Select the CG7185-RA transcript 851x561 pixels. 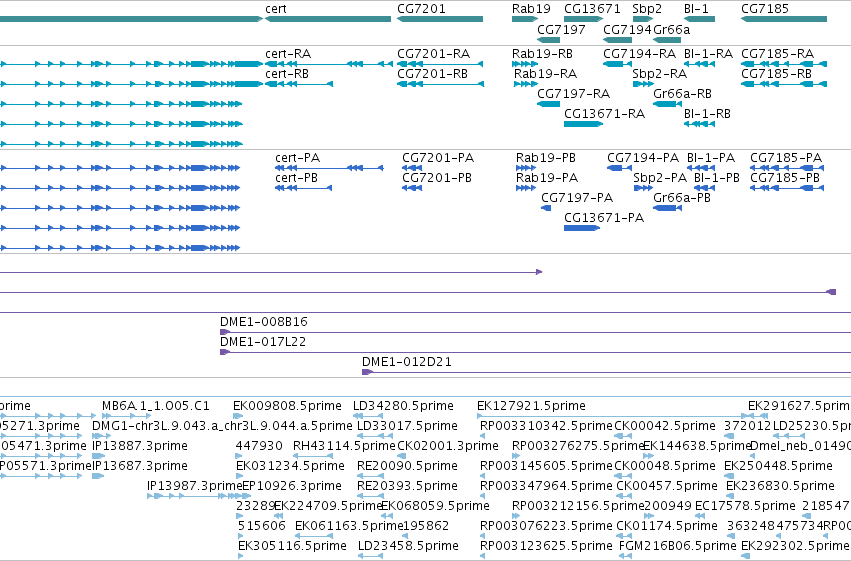(784, 64)
